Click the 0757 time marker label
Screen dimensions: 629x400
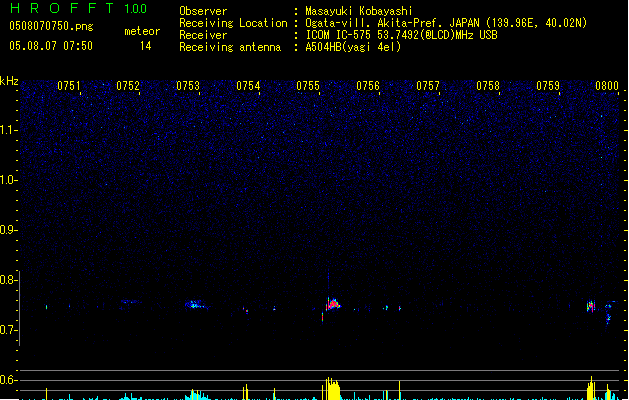(x=428, y=86)
